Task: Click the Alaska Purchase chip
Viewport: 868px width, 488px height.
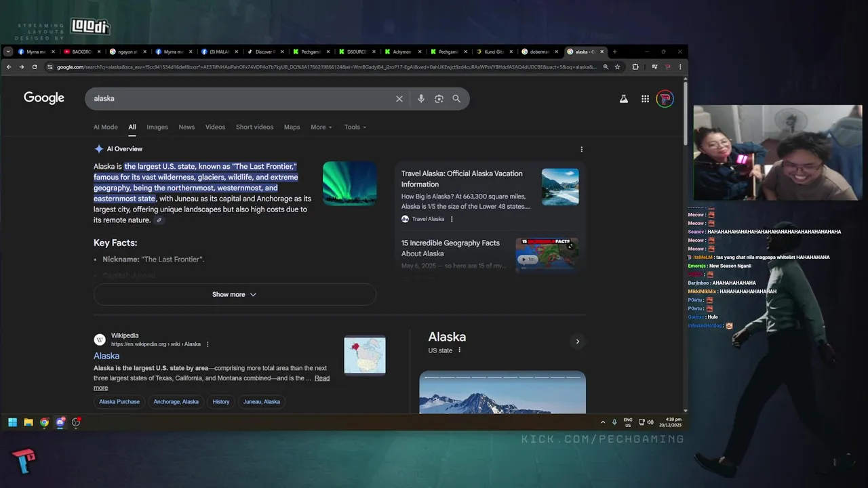Action: pos(119,402)
